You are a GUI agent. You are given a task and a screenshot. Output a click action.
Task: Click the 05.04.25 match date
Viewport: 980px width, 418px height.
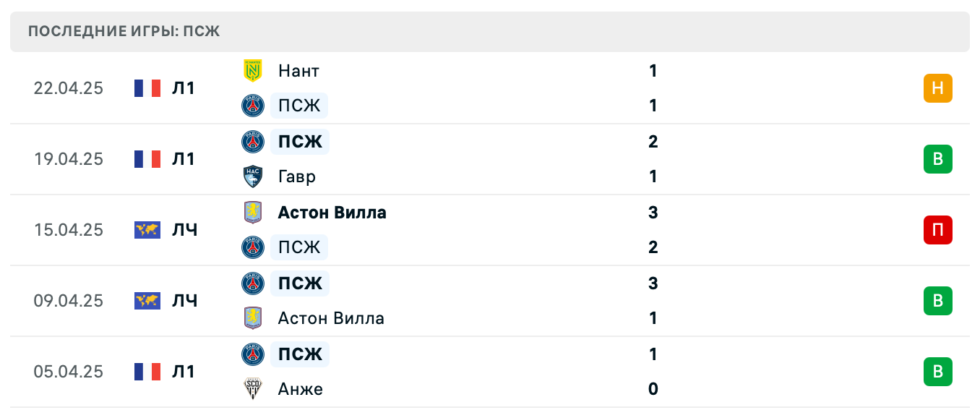[x=69, y=372]
